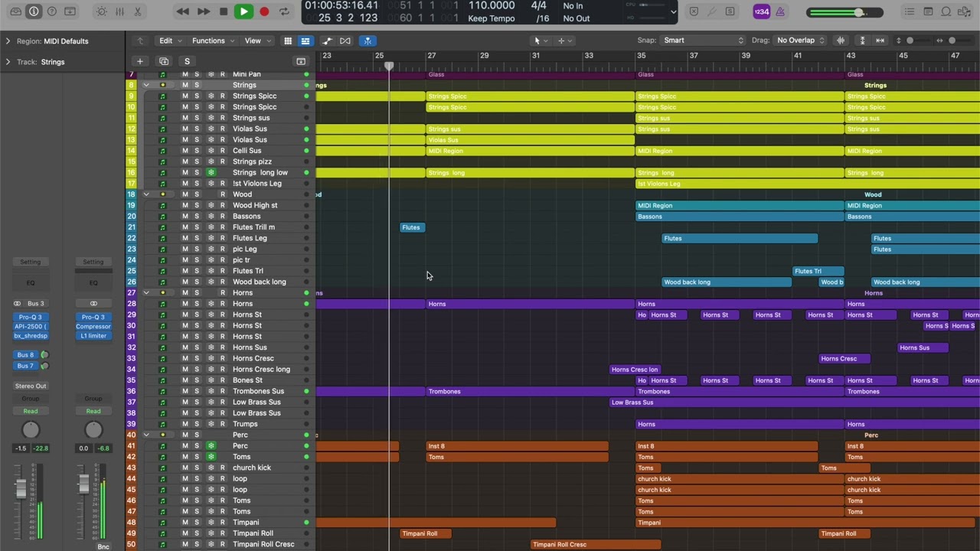Toggle freeze on Strings long low track
This screenshot has width=980, height=551.
pyautogui.click(x=211, y=173)
